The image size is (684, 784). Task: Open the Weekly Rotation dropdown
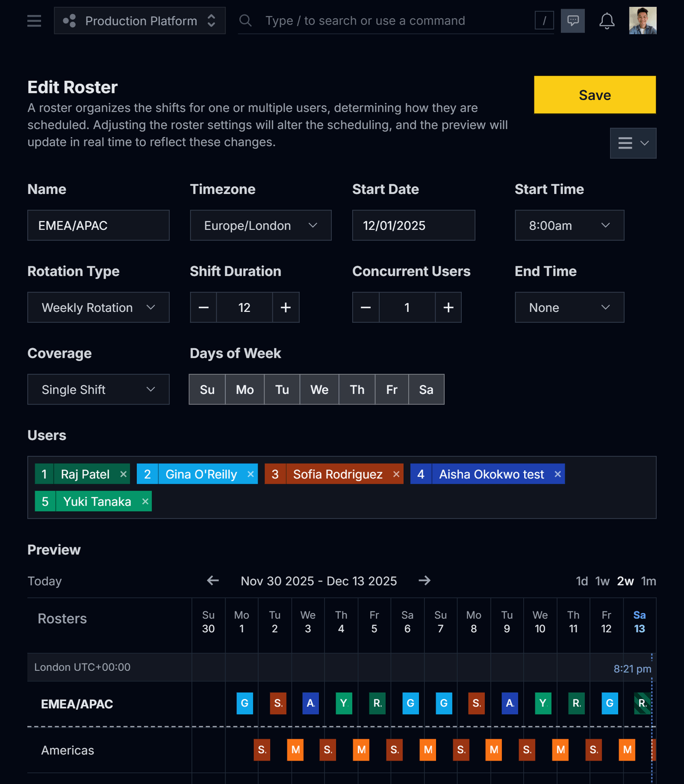[98, 307]
